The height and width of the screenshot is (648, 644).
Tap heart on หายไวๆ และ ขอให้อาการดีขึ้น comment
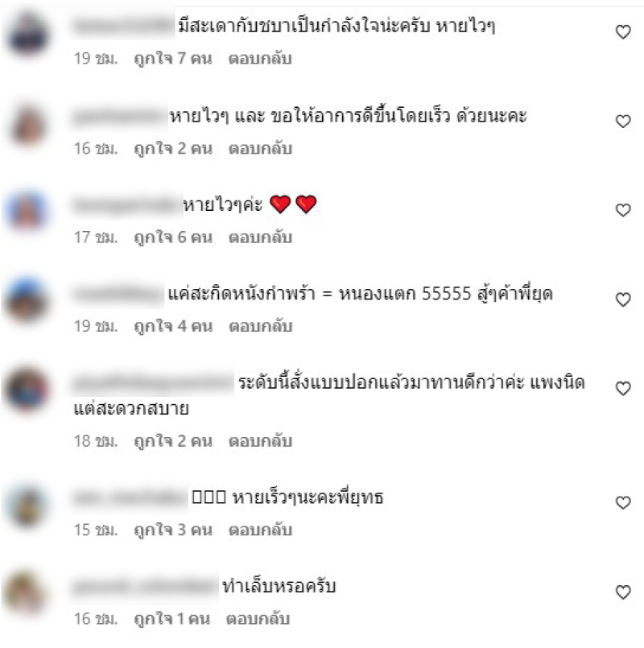[x=623, y=121]
